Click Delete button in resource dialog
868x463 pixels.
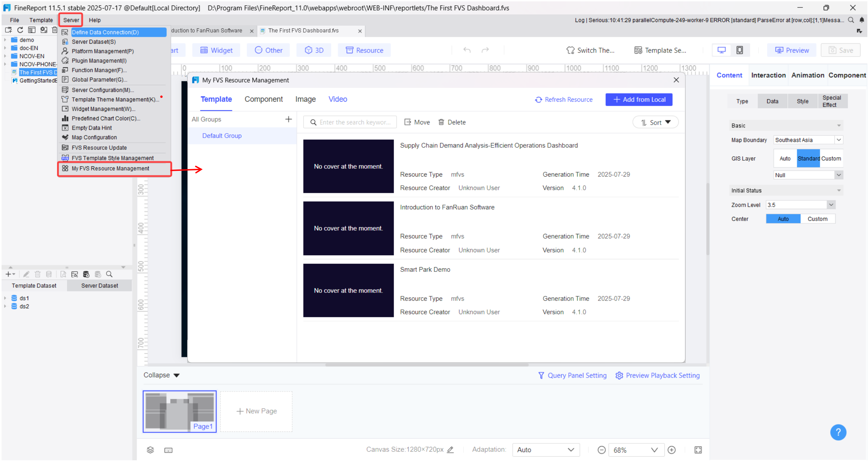coord(452,122)
